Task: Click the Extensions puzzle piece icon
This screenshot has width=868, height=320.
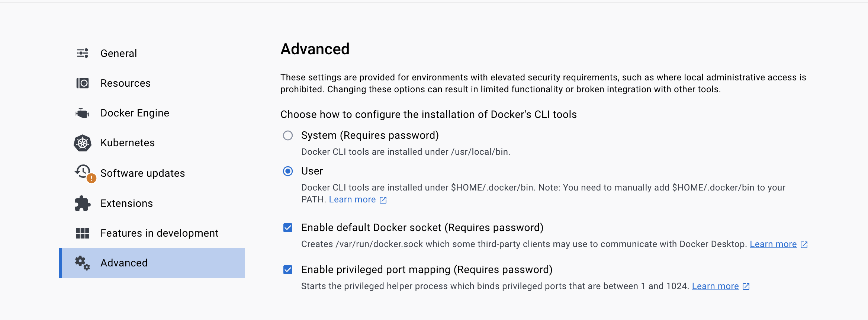Action: (x=83, y=204)
